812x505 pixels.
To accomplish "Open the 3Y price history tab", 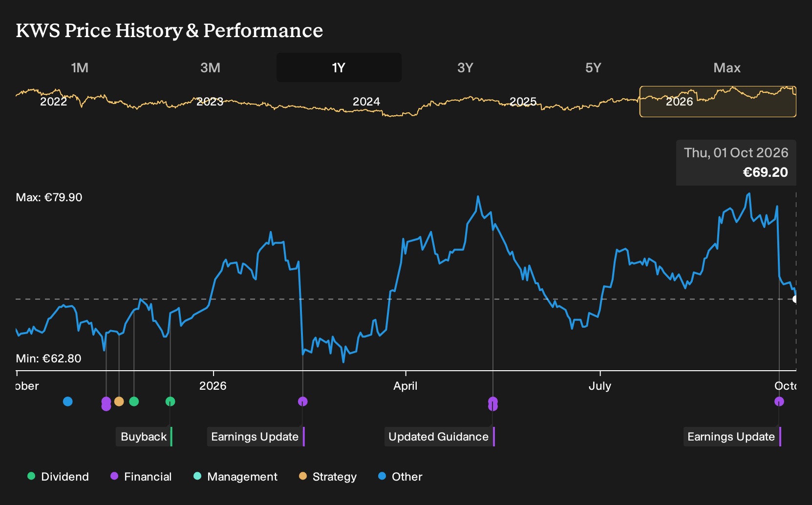I will 465,67.
